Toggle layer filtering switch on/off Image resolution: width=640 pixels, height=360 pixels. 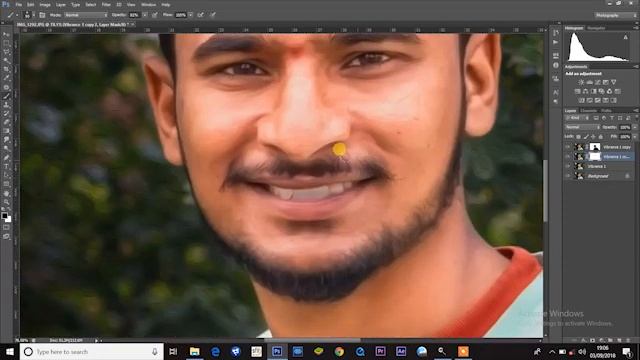pos(636,118)
